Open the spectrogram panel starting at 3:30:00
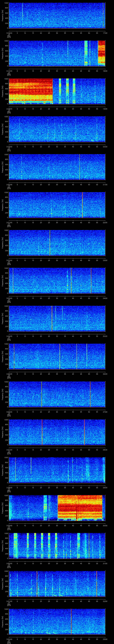This screenshot has width=114, height=644. tap(57, 546)
